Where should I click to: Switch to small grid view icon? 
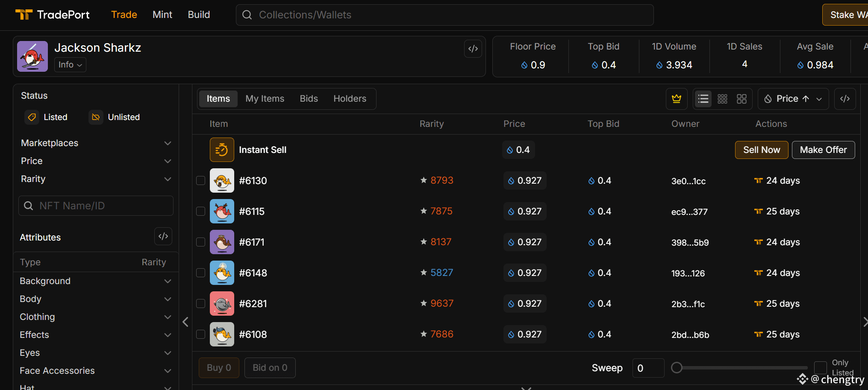722,99
